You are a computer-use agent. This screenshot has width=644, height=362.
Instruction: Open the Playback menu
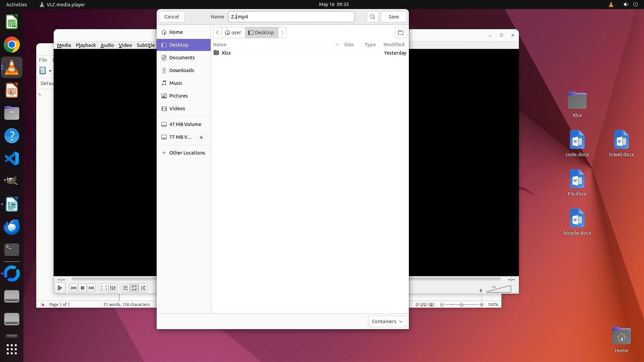pyautogui.click(x=86, y=45)
